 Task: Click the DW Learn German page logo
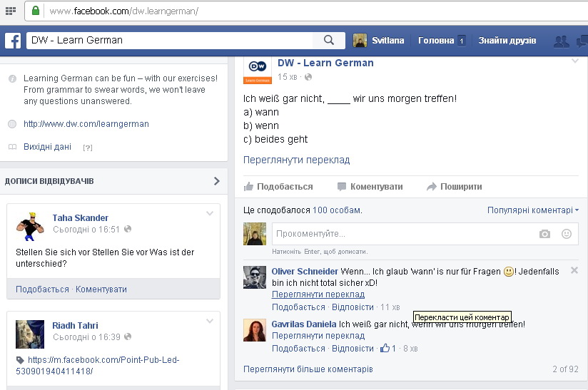[257, 70]
